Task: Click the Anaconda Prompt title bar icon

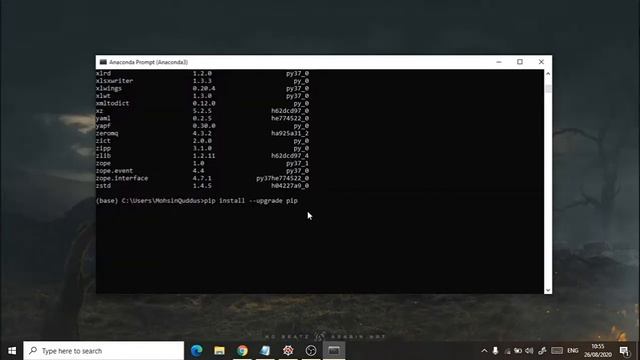Action: click(103, 62)
